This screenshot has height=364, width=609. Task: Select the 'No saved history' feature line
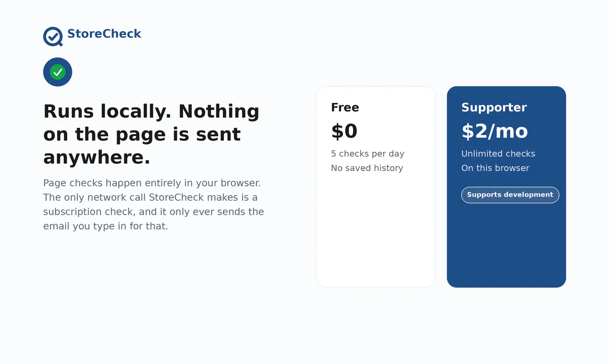click(x=367, y=168)
